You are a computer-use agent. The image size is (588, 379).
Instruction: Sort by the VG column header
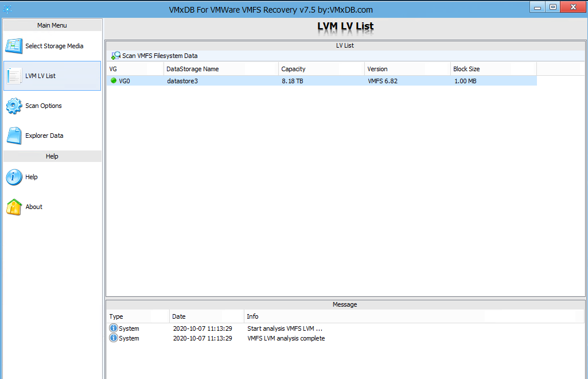coord(135,69)
